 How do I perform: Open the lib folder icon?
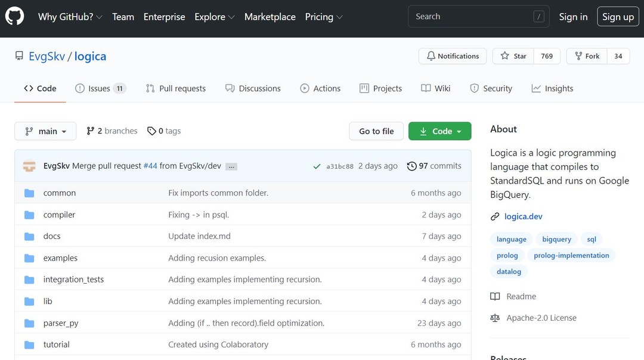[x=29, y=302]
